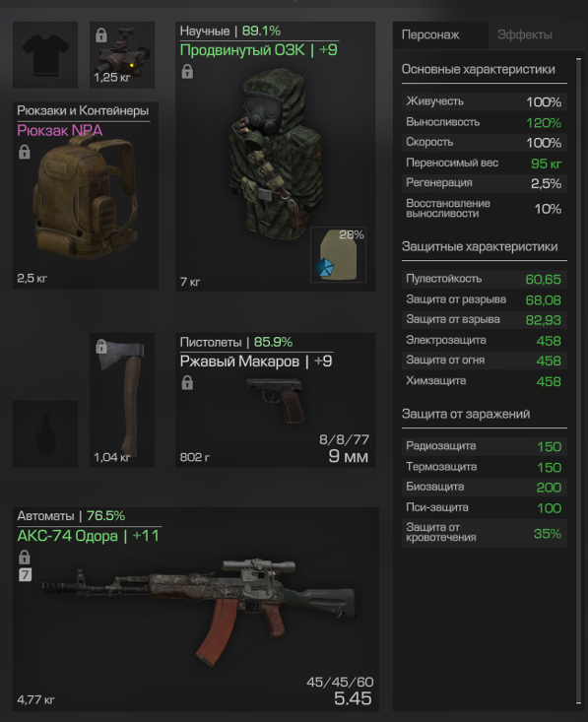Click the armor plate insert icon
Screen dimensions: 588x722
pos(339,254)
